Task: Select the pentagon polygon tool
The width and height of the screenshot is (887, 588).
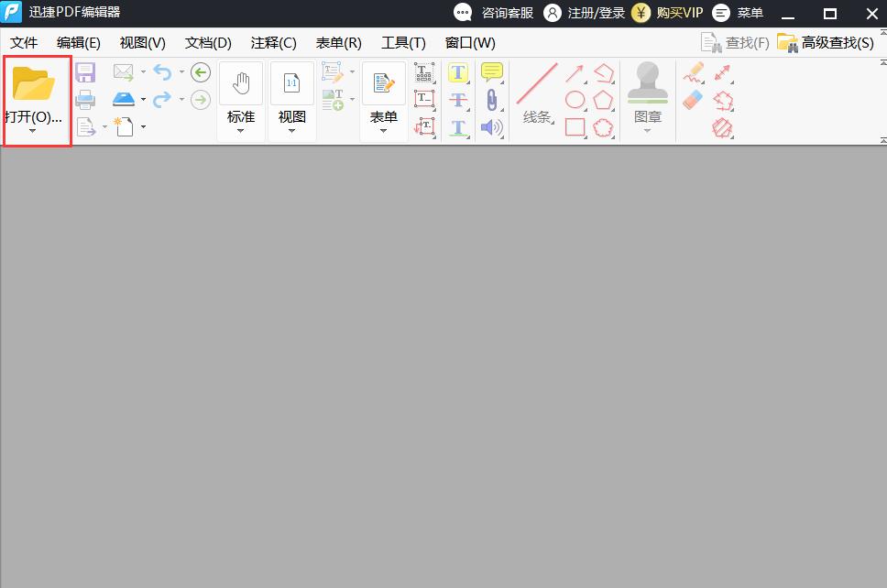Action: click(x=604, y=100)
